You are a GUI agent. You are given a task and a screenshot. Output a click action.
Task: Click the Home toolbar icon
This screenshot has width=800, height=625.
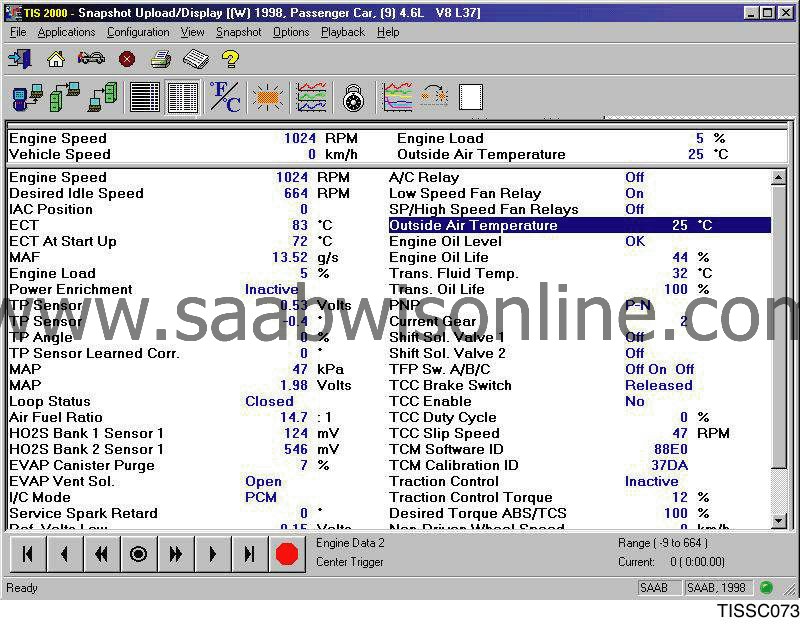click(57, 58)
